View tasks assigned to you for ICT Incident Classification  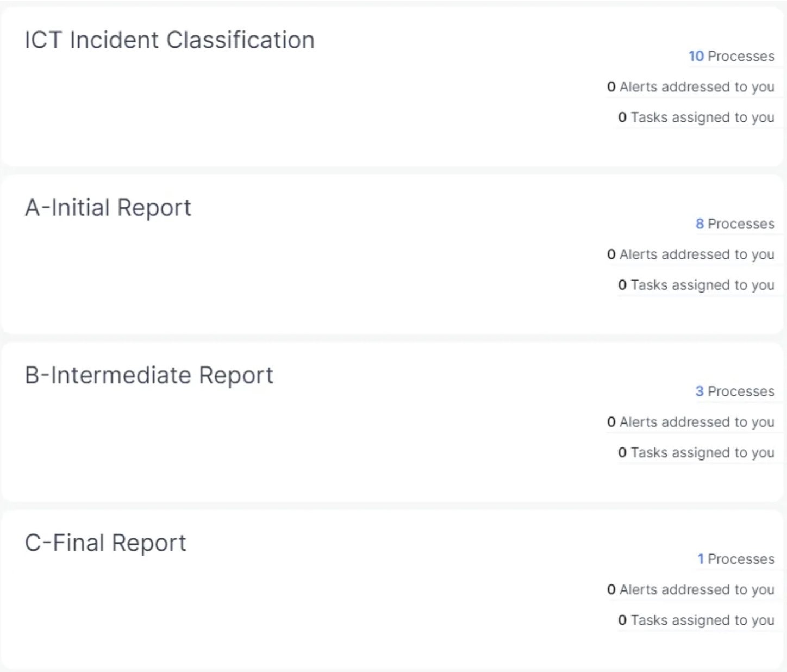(696, 117)
